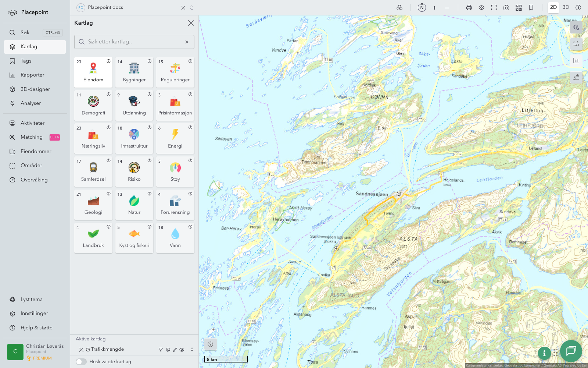Open the info circle in top toolbar

coord(578,7)
